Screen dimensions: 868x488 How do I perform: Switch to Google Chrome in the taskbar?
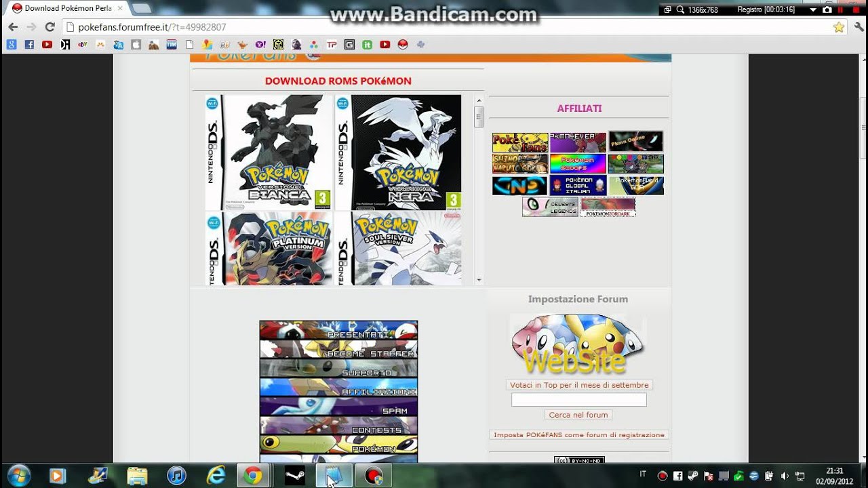(x=254, y=476)
